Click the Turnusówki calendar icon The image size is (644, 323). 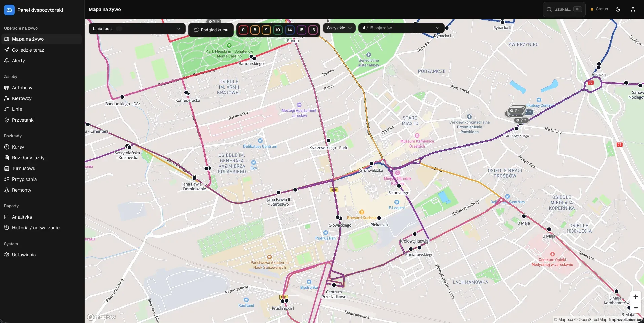click(x=7, y=168)
